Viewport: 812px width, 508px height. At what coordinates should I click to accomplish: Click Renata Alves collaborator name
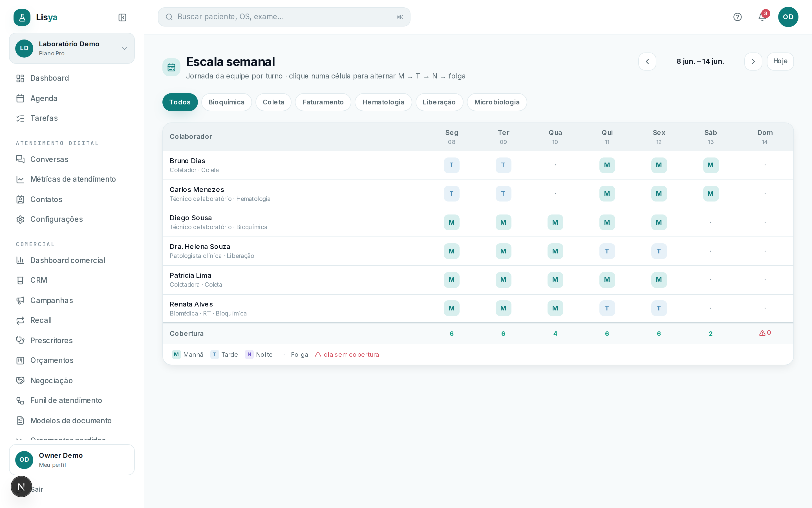point(191,305)
